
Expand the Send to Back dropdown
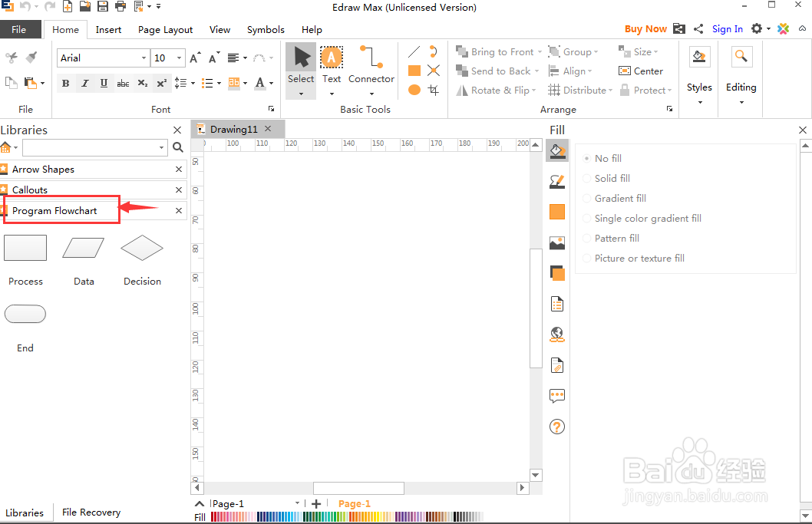click(x=536, y=71)
